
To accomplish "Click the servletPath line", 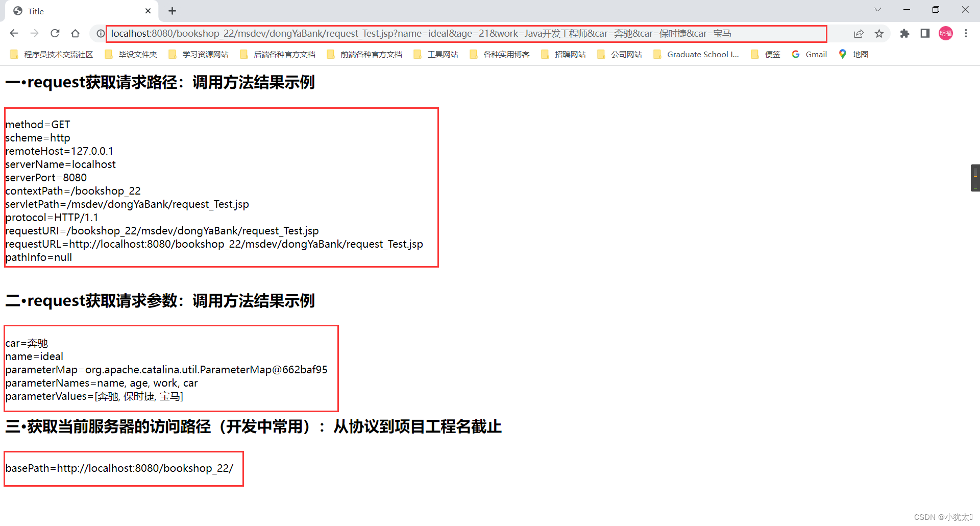I will [127, 204].
